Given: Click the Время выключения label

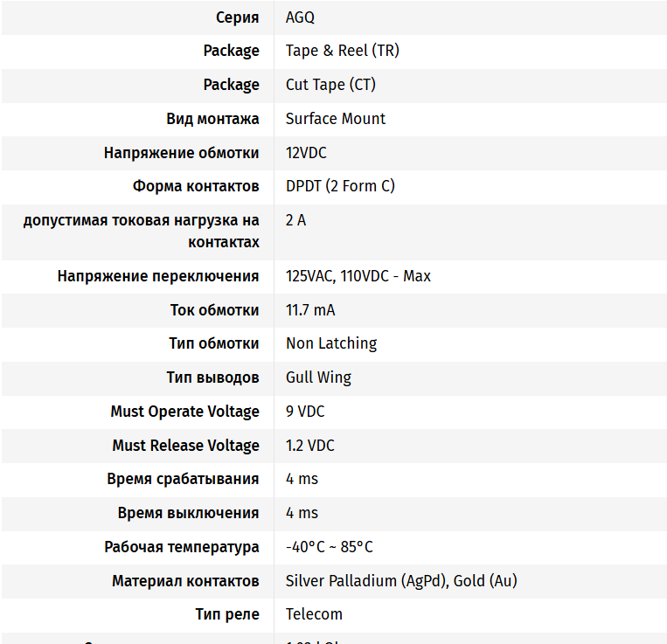Looking at the screenshot, I should click(x=188, y=513).
